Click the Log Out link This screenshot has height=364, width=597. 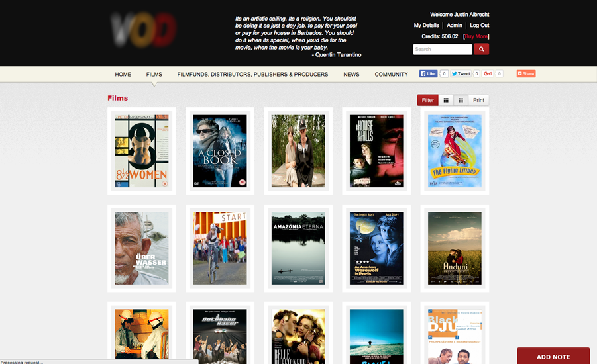coord(479,26)
